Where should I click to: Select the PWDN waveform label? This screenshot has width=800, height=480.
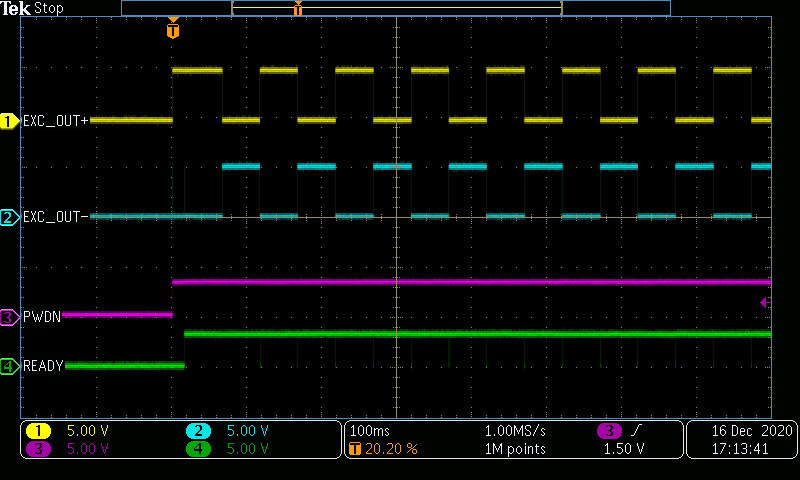pyautogui.click(x=42, y=317)
